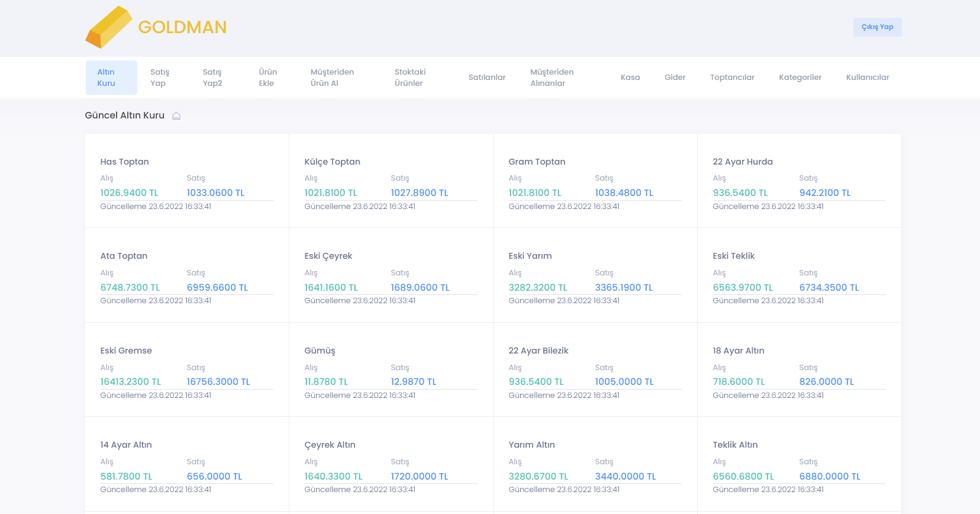Open Müşteriden Ürün Al menu item
Screen dimensions: 980x514
[332, 78]
